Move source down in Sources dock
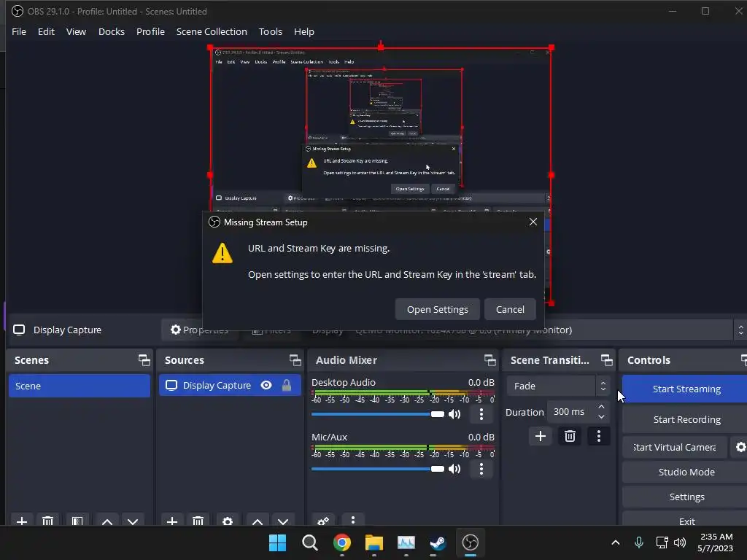Image resolution: width=747 pixels, height=560 pixels. (x=283, y=521)
